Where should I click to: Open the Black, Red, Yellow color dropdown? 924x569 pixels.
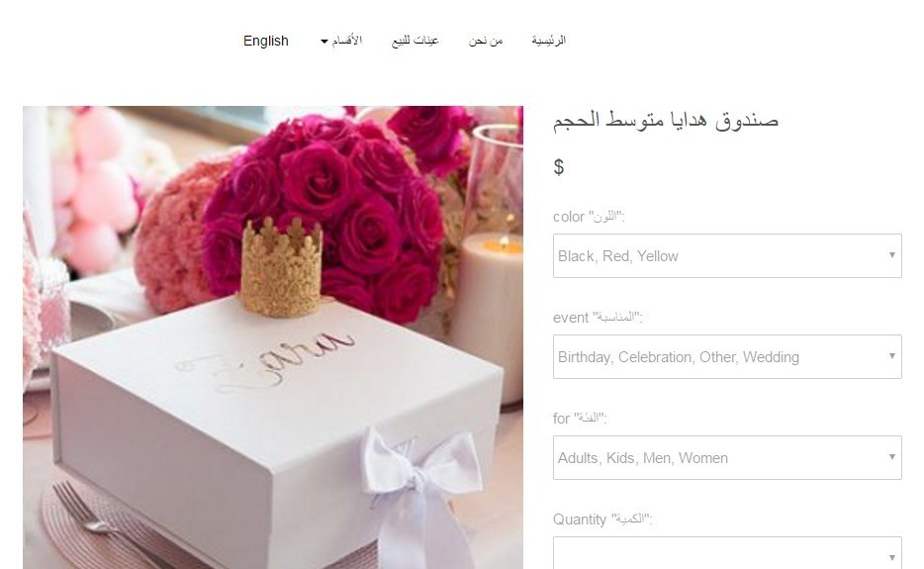(x=727, y=256)
